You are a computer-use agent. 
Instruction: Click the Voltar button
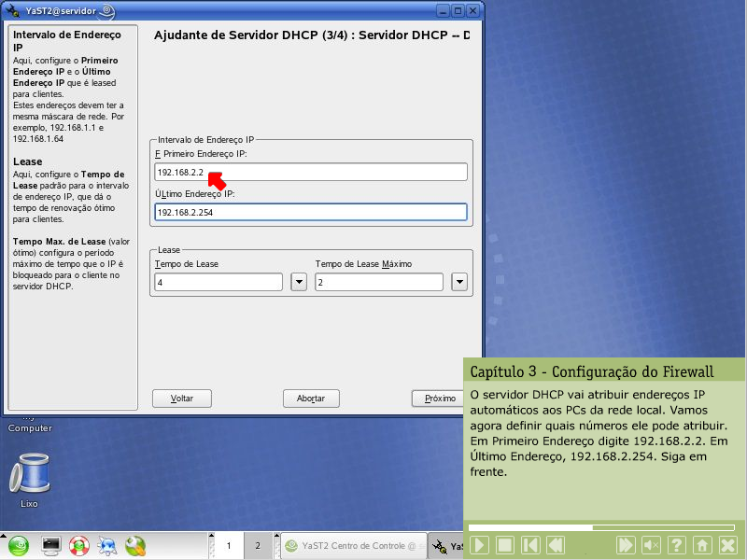182,399
